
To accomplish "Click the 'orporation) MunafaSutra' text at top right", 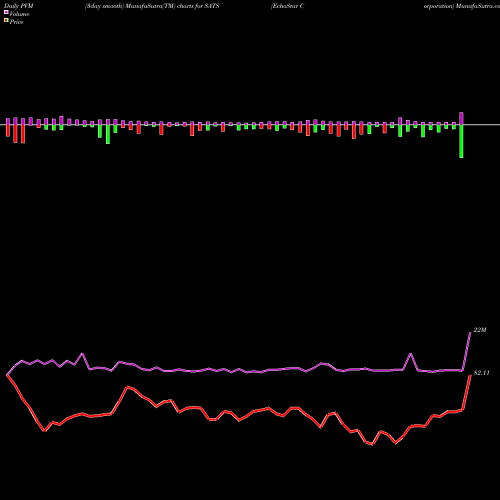I will 462,6.
